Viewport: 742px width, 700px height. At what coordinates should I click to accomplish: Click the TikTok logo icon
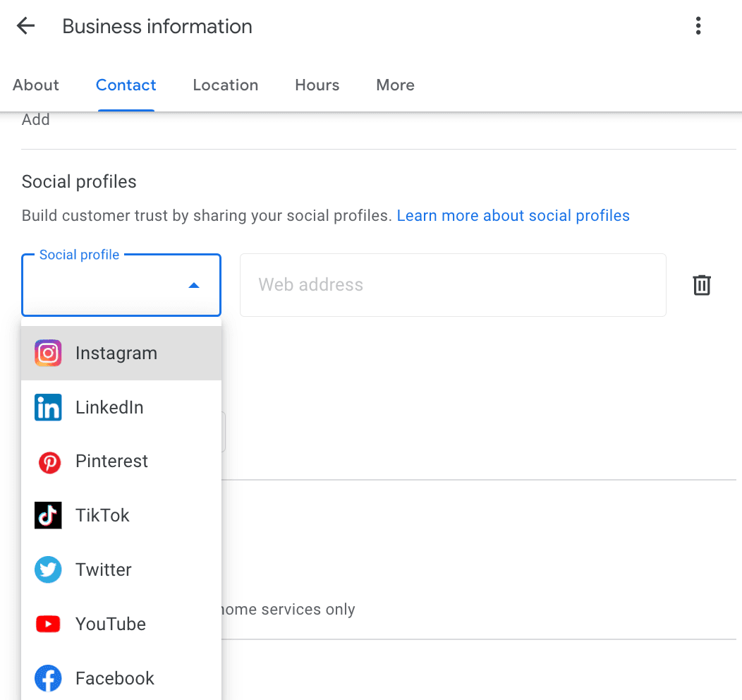[48, 515]
